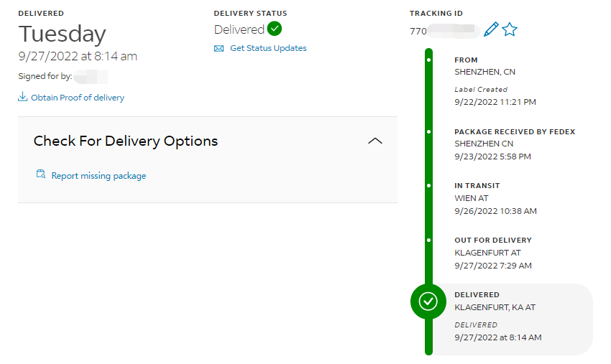611x364 pixels.
Task: Click the download icon for proof of delivery
Action: click(23, 98)
